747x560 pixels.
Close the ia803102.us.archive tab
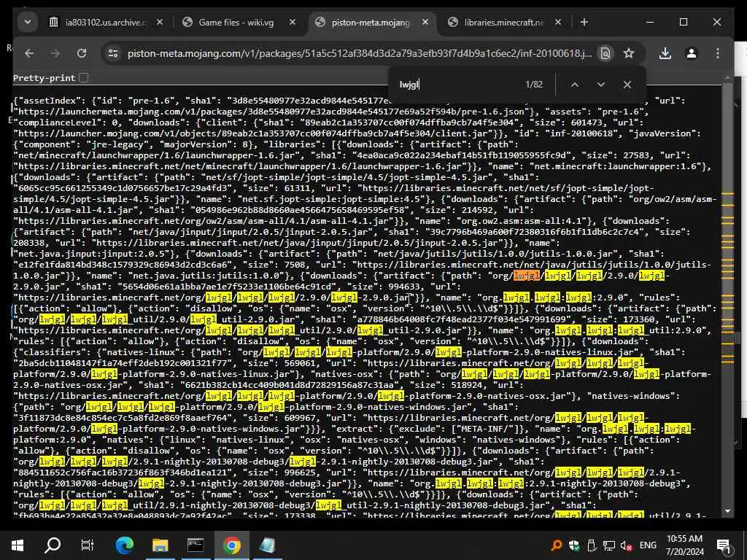tap(160, 23)
